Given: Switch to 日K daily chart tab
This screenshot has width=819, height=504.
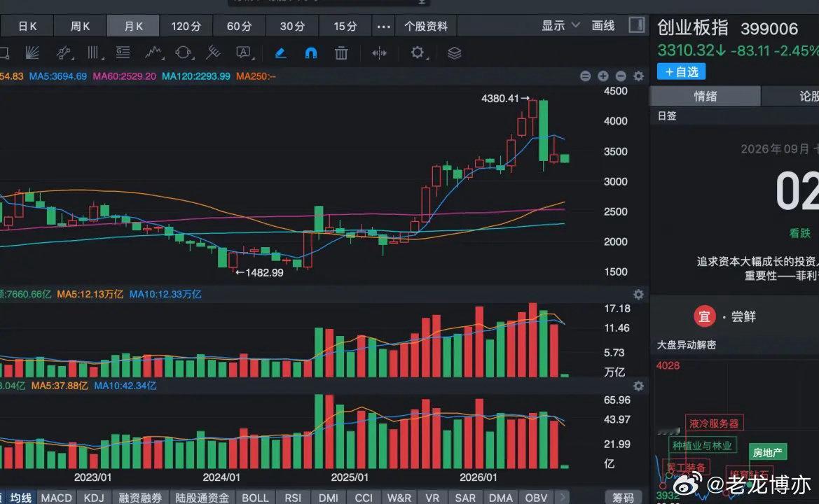Looking at the screenshot, I should (x=27, y=26).
